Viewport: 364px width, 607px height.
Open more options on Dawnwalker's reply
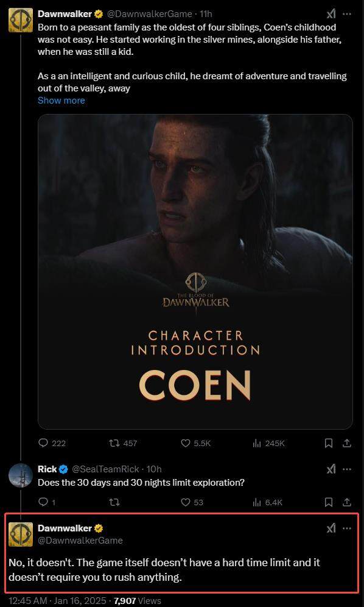tap(348, 528)
